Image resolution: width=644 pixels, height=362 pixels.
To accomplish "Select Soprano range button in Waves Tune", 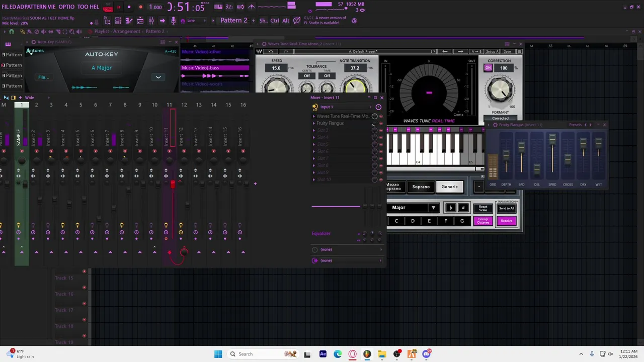I will pyautogui.click(x=421, y=187).
